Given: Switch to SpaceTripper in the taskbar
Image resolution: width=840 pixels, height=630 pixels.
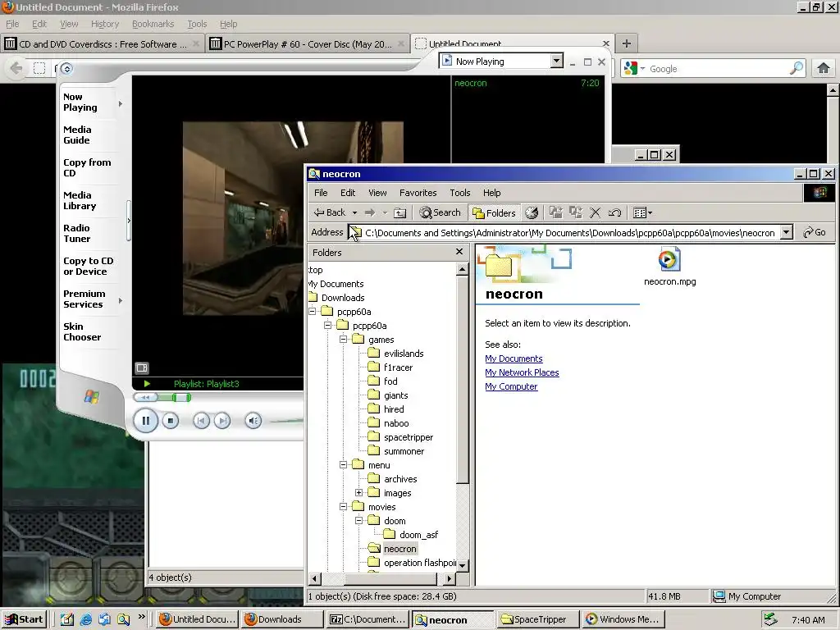Looking at the screenshot, I should (x=538, y=619).
